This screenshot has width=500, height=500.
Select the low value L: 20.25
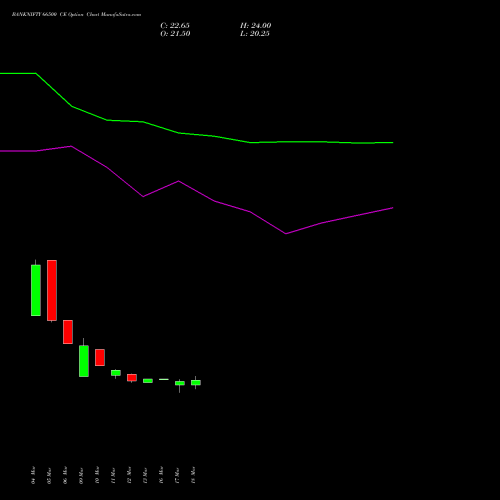point(255,34)
